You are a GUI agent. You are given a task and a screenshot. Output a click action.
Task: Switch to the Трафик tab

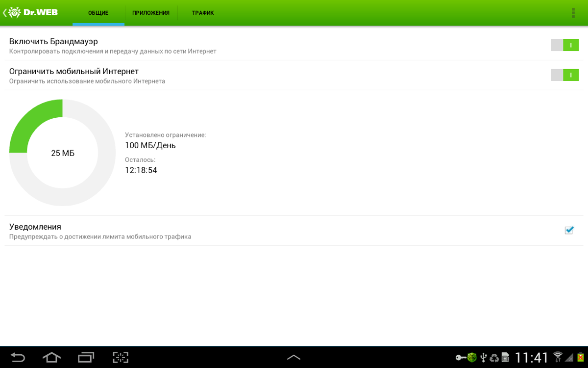(x=203, y=13)
